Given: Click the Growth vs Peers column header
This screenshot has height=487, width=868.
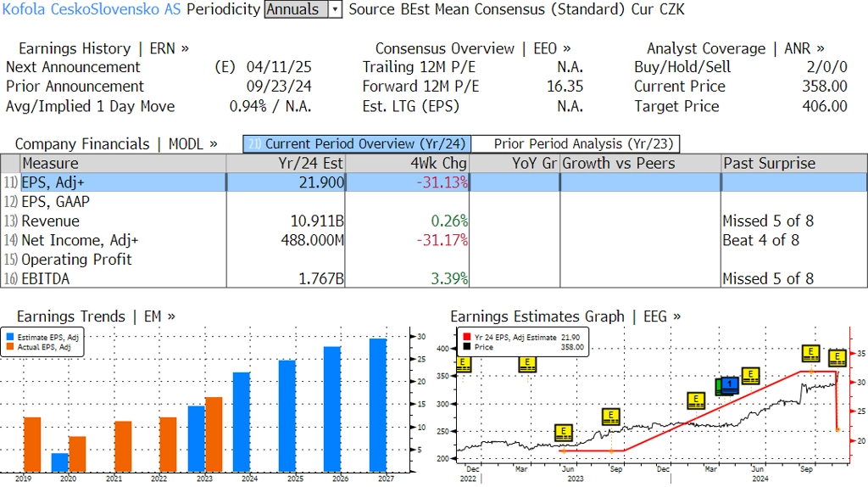Looking at the screenshot, I should click(x=641, y=164).
